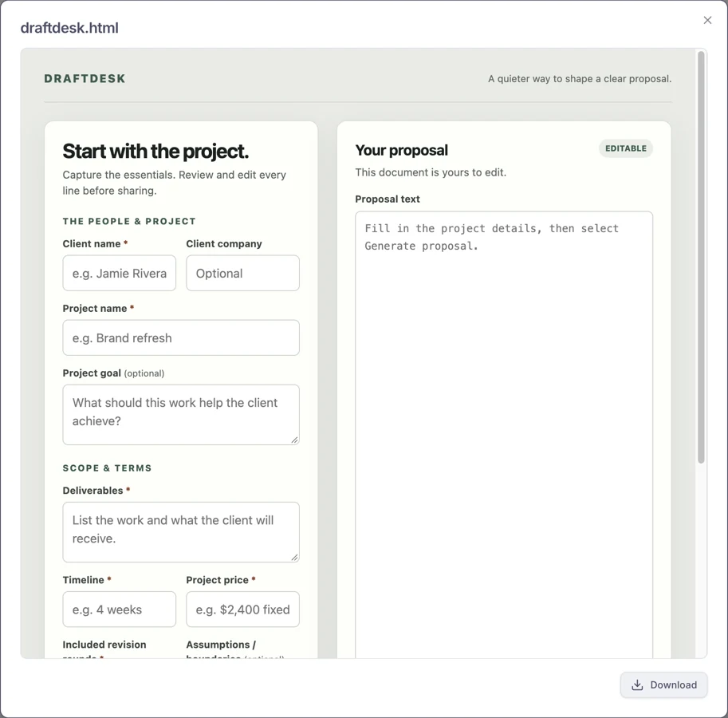Viewport: 728px width, 718px height.
Task: Click the 'draftdesk.html' file title
Action: pos(69,28)
